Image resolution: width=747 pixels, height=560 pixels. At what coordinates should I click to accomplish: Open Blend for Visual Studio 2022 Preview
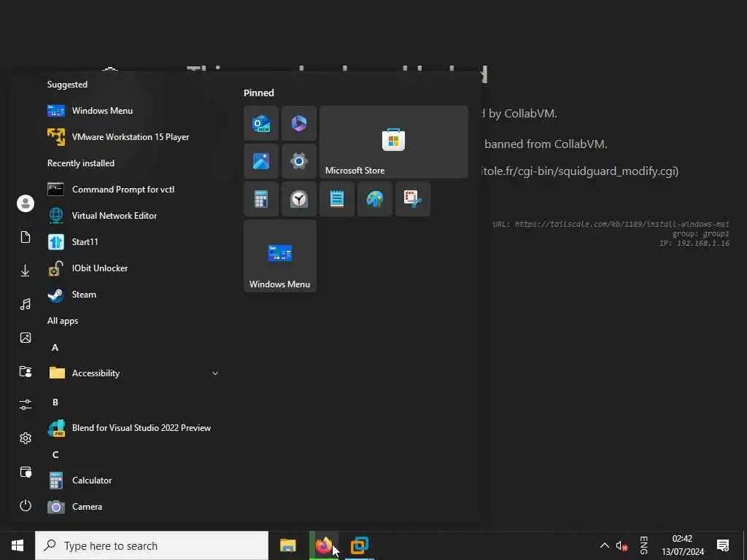tap(133, 427)
